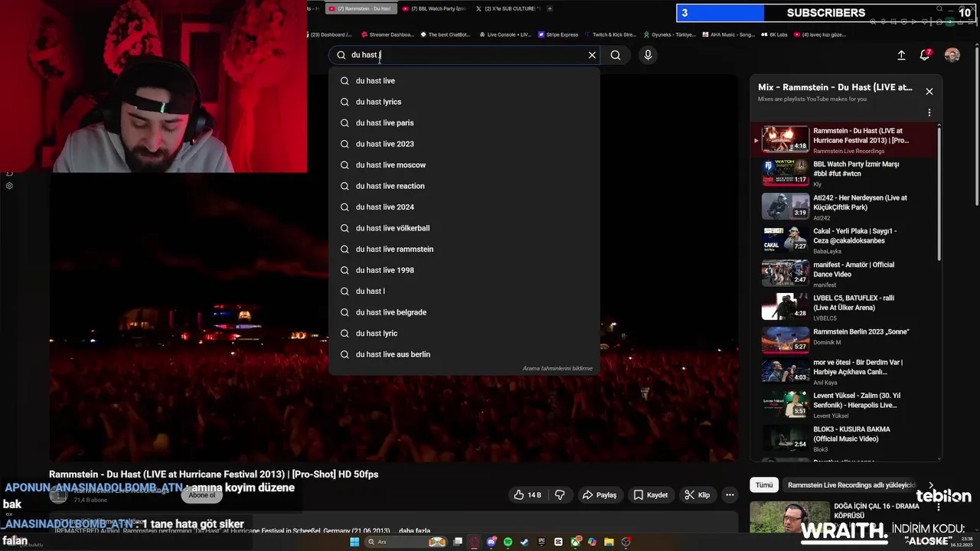Select suggestion 'du hast live reaction'
Screen dimensions: 980x551
point(464,186)
